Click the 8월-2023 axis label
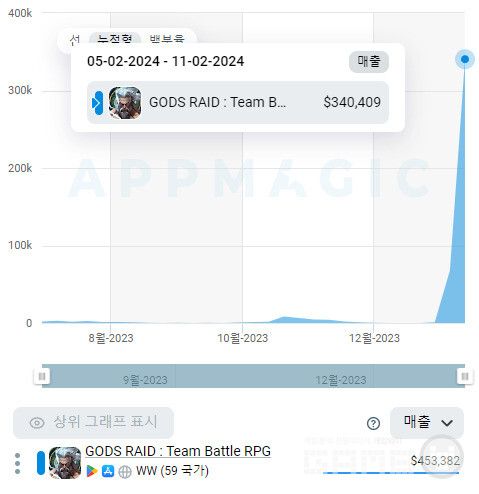 [x=111, y=338]
